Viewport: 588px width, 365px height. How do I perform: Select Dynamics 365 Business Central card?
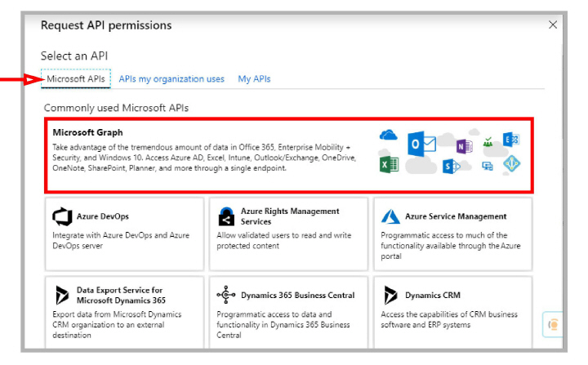tap(288, 312)
